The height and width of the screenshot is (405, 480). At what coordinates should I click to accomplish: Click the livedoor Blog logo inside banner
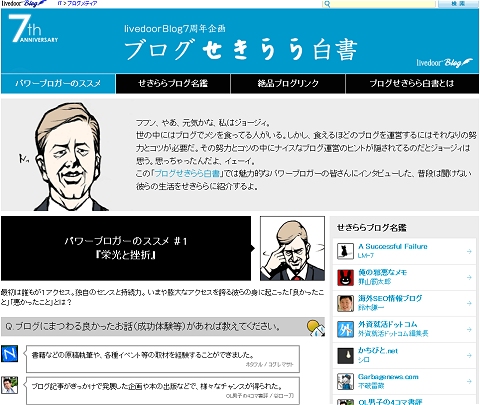point(444,63)
